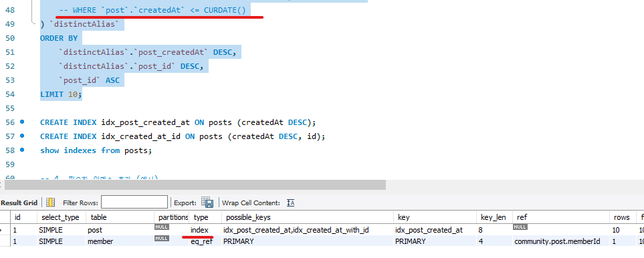Click the 'idx_post_created_at' key cell
644x258 pixels.
(x=435, y=230)
